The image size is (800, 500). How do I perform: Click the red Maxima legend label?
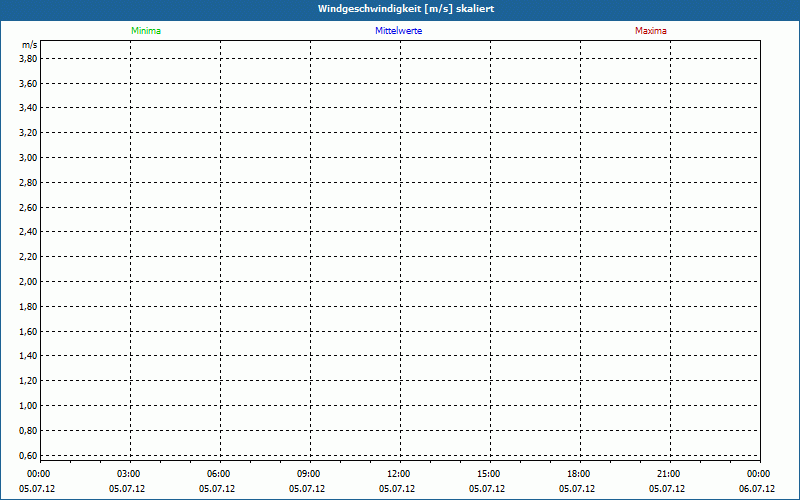click(651, 31)
